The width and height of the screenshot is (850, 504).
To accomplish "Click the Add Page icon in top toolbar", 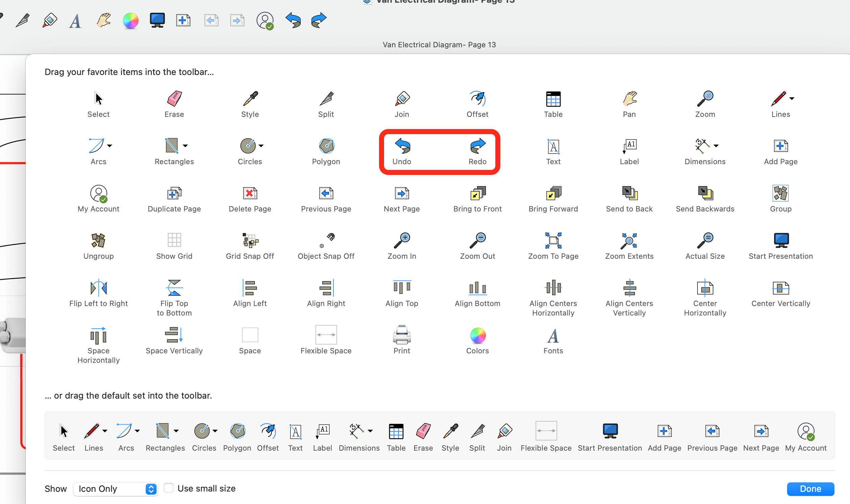I will [x=183, y=20].
